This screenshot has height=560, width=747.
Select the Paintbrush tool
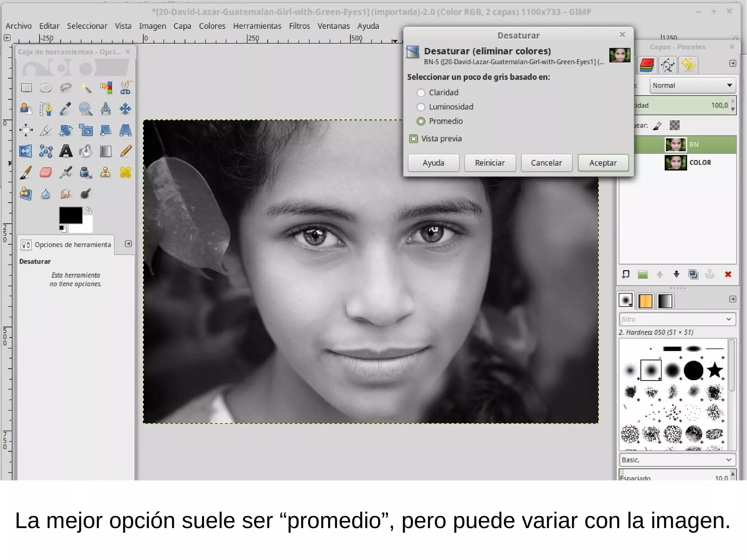point(26,173)
